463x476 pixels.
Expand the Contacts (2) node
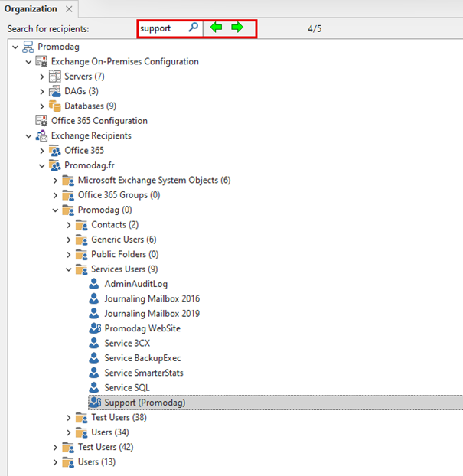[69, 225]
